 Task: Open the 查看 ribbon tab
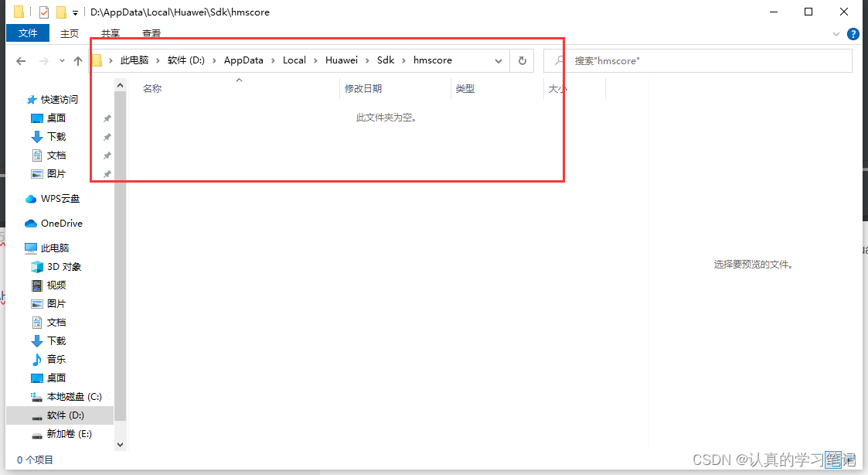point(151,33)
